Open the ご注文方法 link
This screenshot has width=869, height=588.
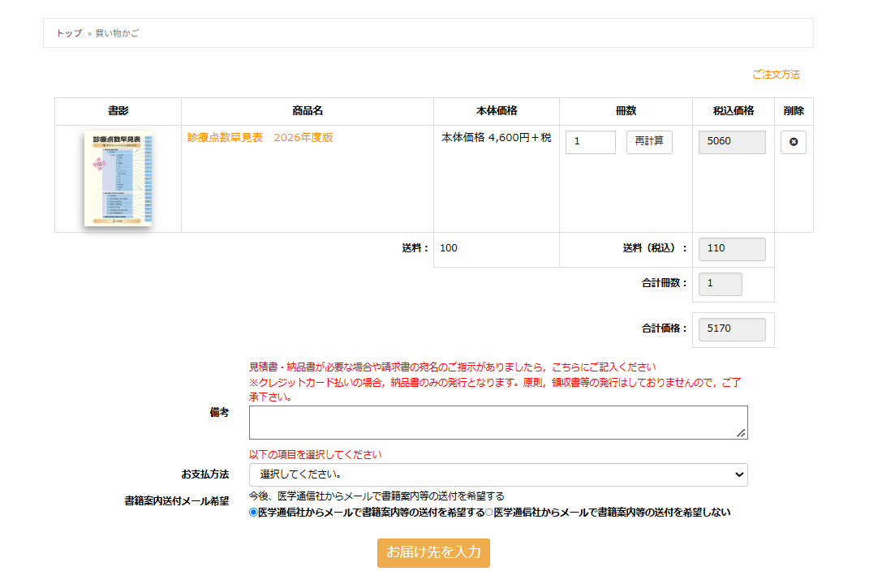pyautogui.click(x=776, y=75)
